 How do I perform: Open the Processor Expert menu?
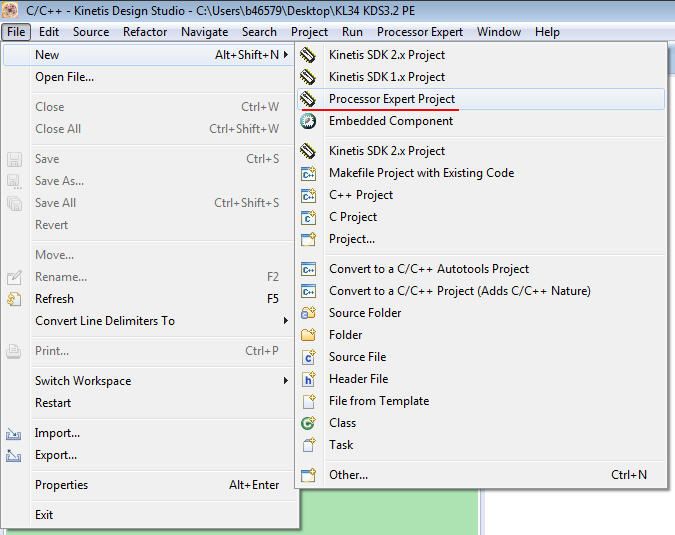click(420, 32)
